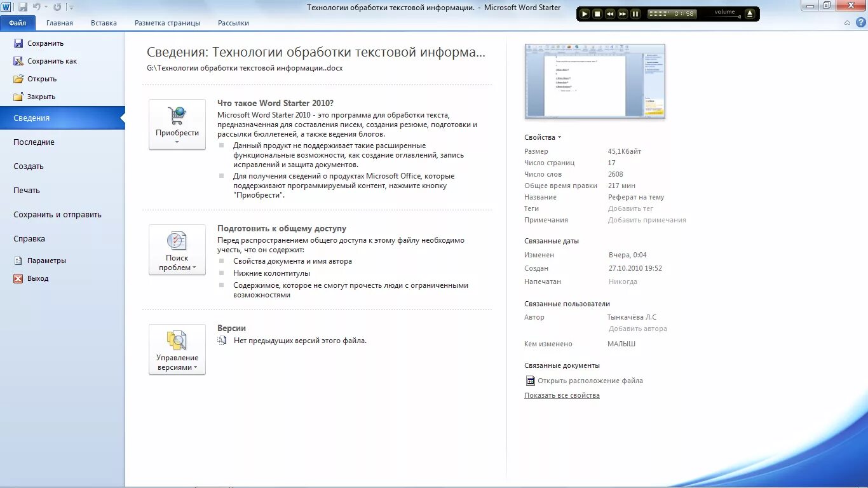The height and width of the screenshot is (488, 868).
Task: Click Показать все свойства link
Action: pyautogui.click(x=562, y=395)
